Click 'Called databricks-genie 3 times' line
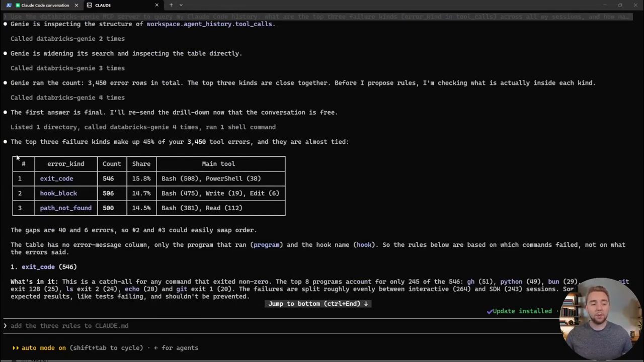The image size is (644, 362). (67, 68)
